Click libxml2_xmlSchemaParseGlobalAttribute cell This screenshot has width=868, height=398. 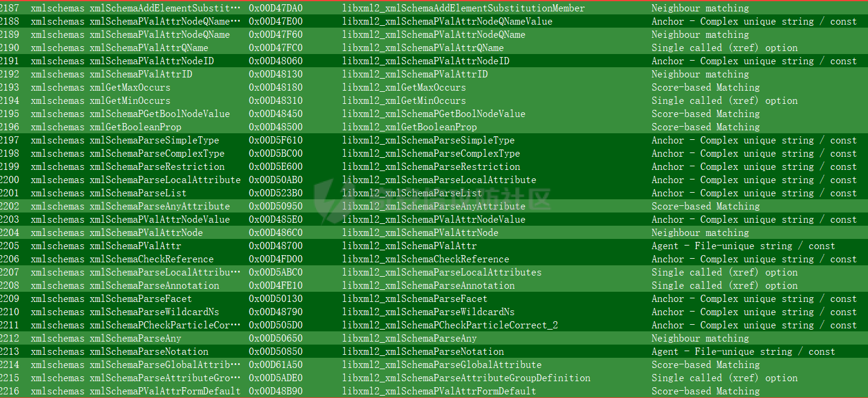[x=442, y=365]
